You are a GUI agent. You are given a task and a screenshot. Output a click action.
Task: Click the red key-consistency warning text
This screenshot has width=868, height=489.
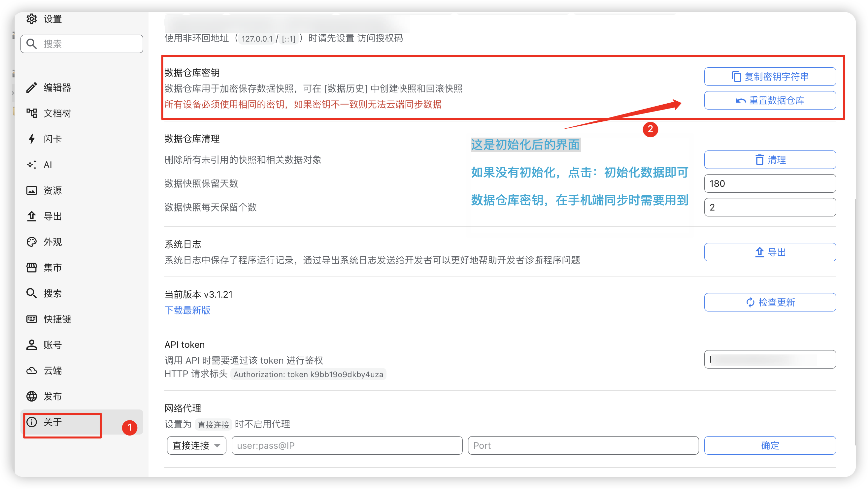click(303, 104)
